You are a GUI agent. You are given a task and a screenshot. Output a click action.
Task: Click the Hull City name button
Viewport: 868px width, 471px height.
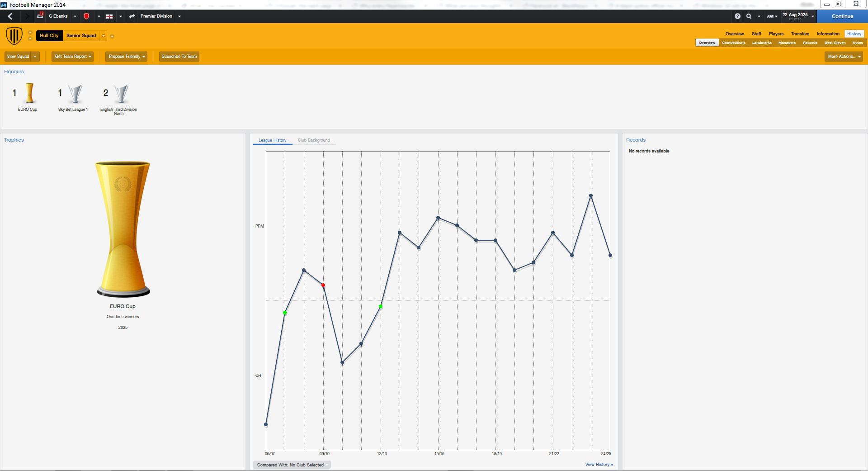tap(49, 36)
